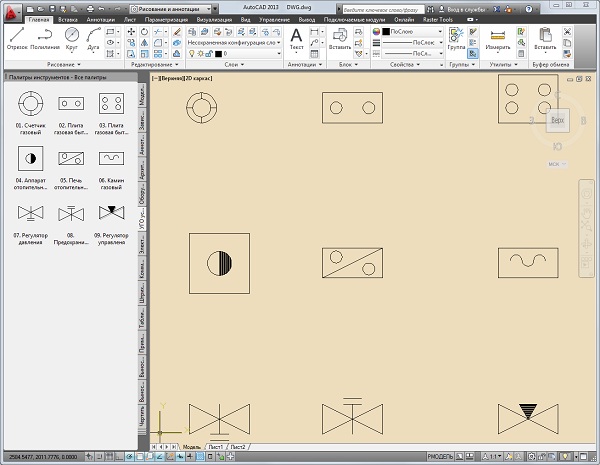Select the Полилиния tool in ribbon
Image resolution: width=600 pixels, height=465 pixels.
point(44,37)
